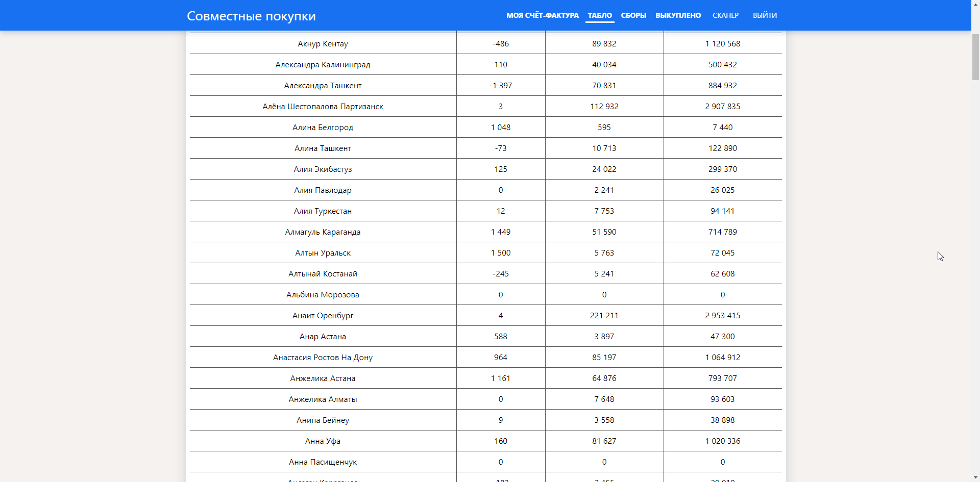Click value 299 370
Viewport: 980px width, 482px height.
(723, 169)
